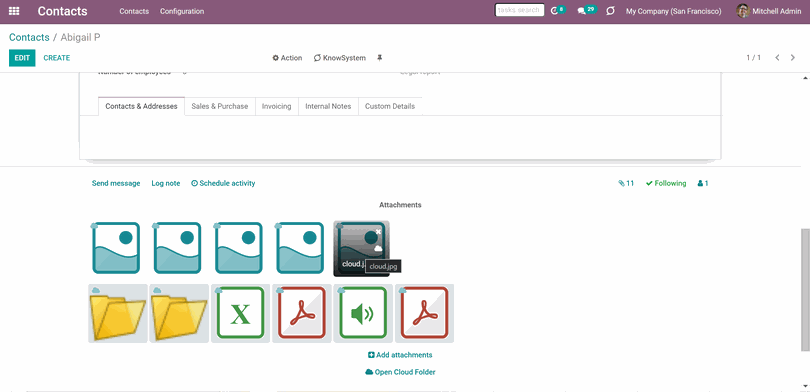The height and width of the screenshot is (392, 810).
Task: Open the Action dropdown menu
Action: pyautogui.click(x=287, y=58)
